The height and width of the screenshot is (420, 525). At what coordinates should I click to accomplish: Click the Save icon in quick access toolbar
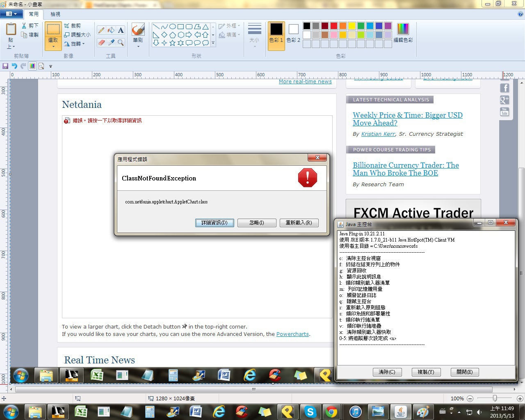point(5,66)
